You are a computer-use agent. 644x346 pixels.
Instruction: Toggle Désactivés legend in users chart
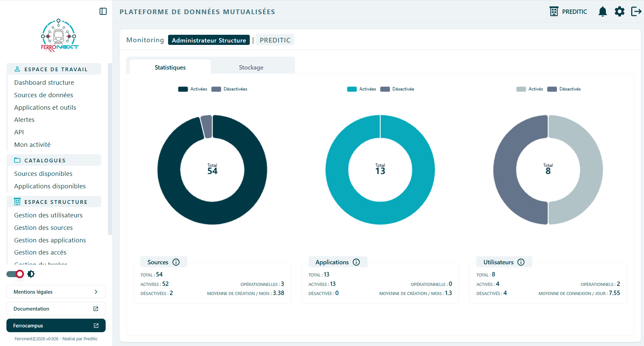[x=564, y=89]
